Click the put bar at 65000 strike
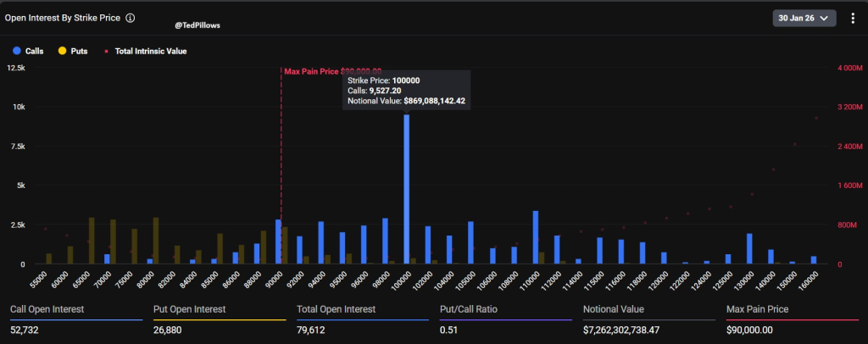Image resolution: width=868 pixels, height=344 pixels. point(92,241)
